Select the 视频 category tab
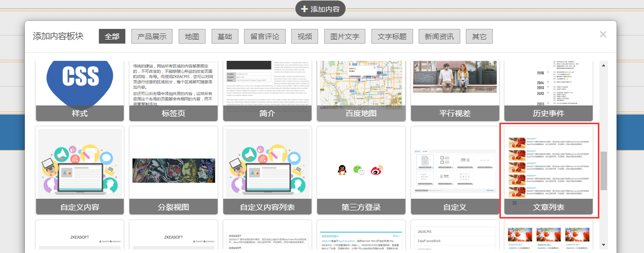Image resolution: width=644 pixels, height=253 pixels. (305, 37)
